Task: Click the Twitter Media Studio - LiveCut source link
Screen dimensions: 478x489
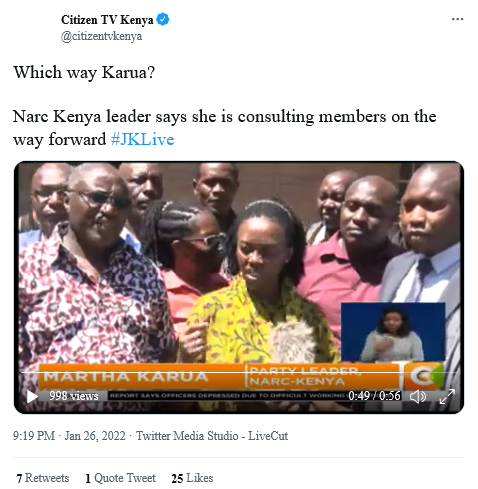Action: 212,436
